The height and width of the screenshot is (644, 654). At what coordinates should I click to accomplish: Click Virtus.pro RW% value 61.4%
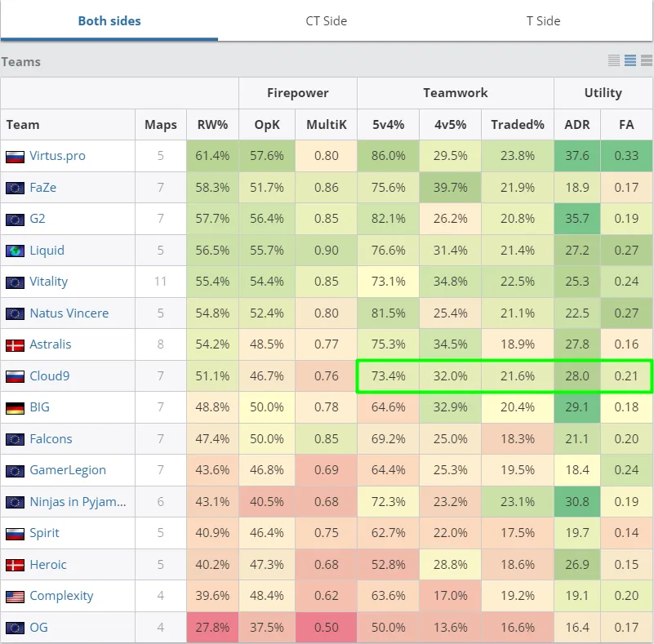click(x=212, y=156)
